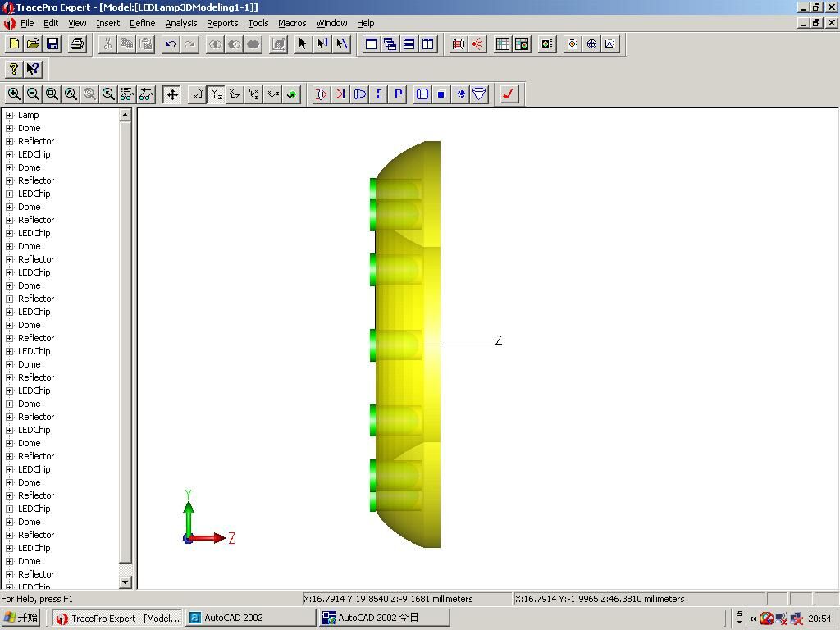Open the Define menu
This screenshot has width=840, height=630.
(143, 23)
